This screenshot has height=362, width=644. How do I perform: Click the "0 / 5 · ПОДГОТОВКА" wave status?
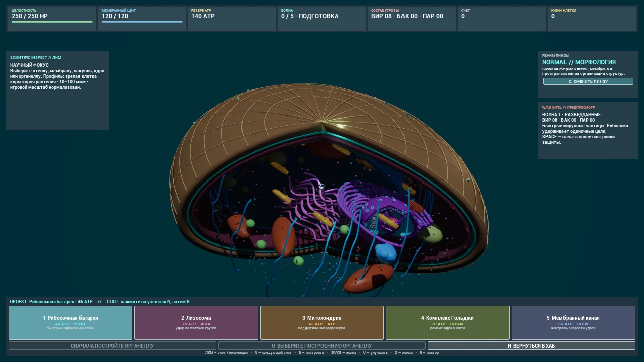(x=310, y=16)
